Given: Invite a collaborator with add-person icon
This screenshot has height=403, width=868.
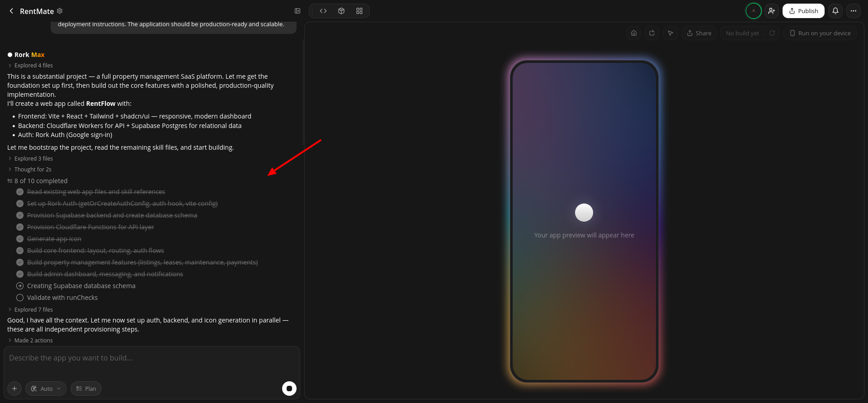Looking at the screenshot, I should 772,11.
